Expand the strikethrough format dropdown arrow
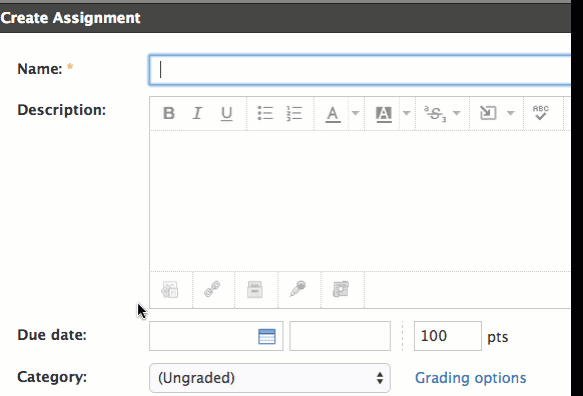The height and width of the screenshot is (396, 583). [457, 113]
